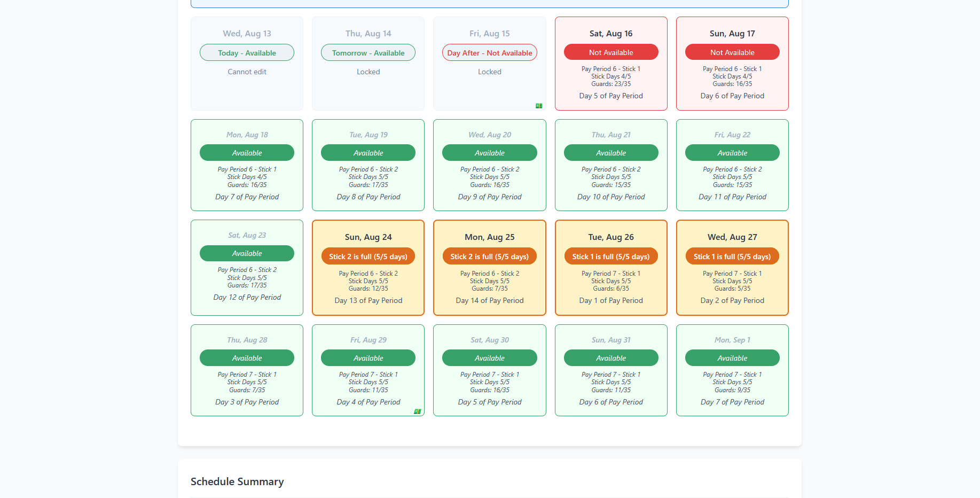Toggle "Day After - Not Available" on Fri, Aug 15
980x498 pixels.
[x=489, y=52]
